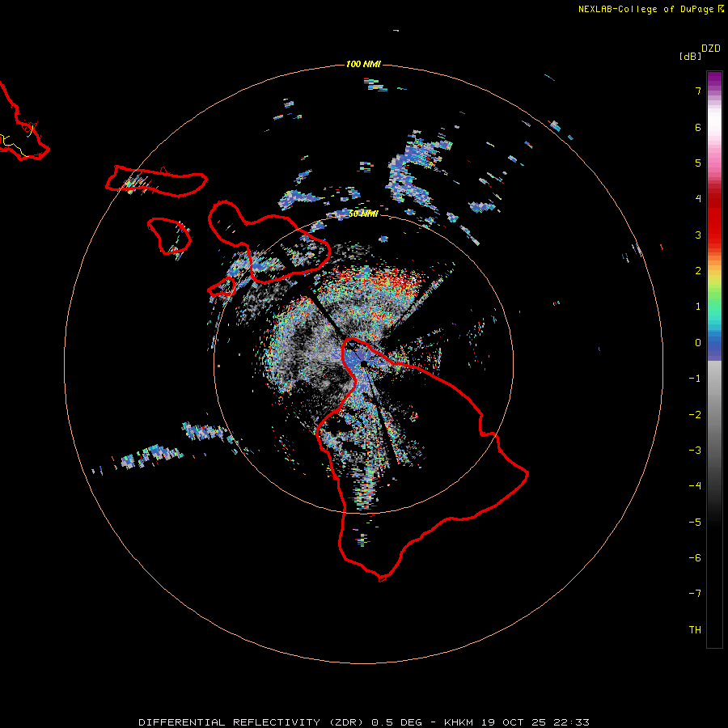Click the 1 value on color scale

[x=698, y=307]
